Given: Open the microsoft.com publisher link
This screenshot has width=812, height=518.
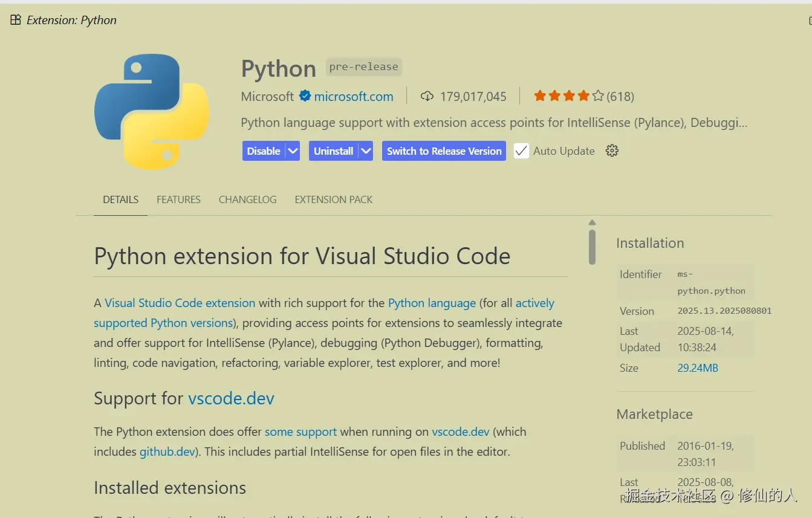Looking at the screenshot, I should [x=354, y=97].
